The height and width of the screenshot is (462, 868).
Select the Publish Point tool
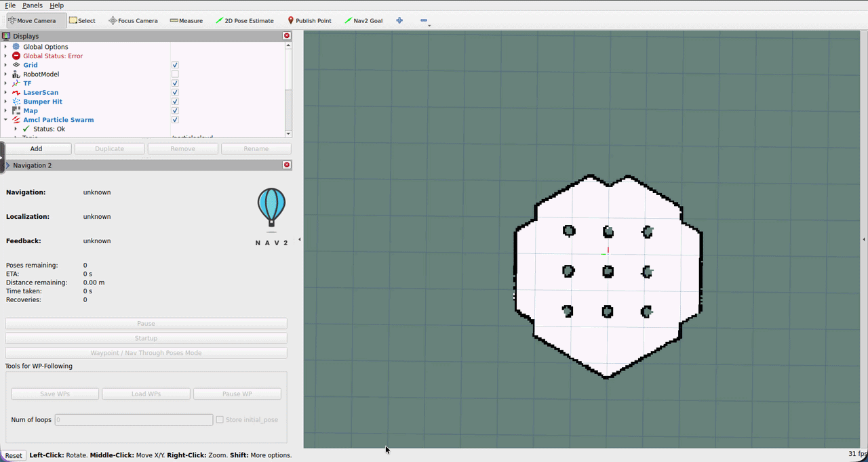click(309, 20)
